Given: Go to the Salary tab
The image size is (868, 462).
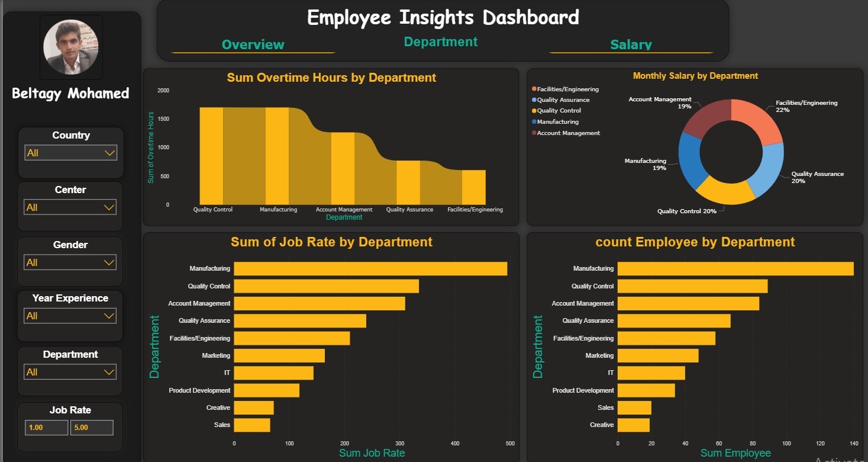Looking at the screenshot, I should click(631, 44).
